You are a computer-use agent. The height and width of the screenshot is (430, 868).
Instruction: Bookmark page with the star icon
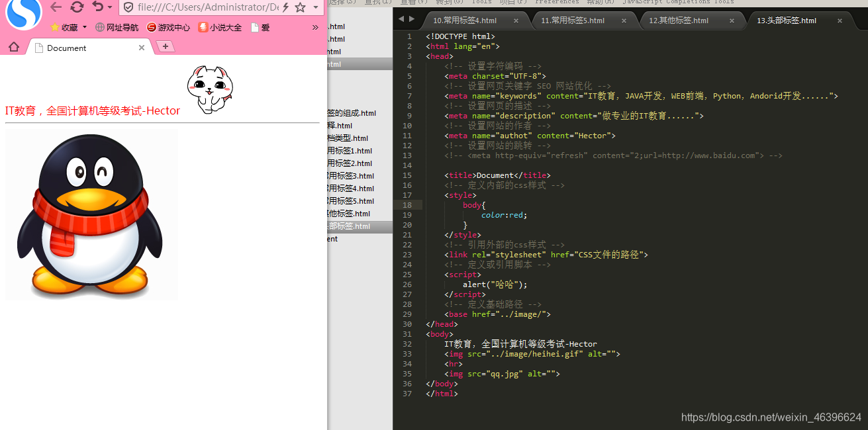(300, 7)
